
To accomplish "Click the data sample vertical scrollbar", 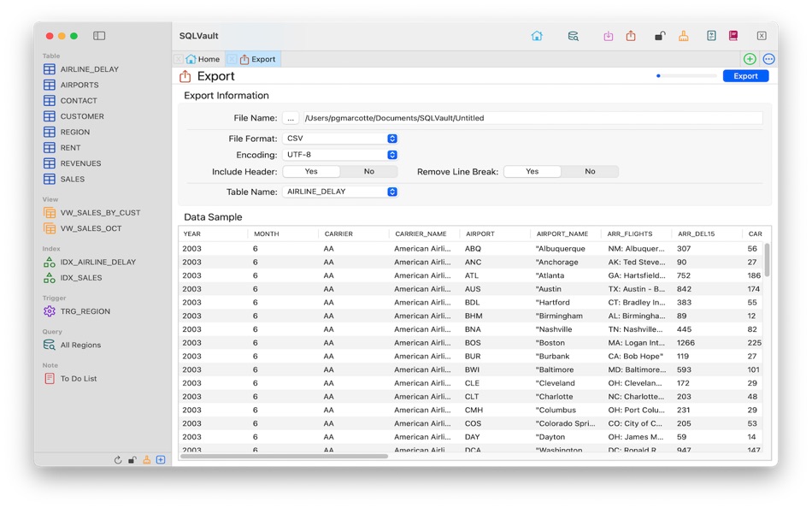I will pyautogui.click(x=767, y=259).
